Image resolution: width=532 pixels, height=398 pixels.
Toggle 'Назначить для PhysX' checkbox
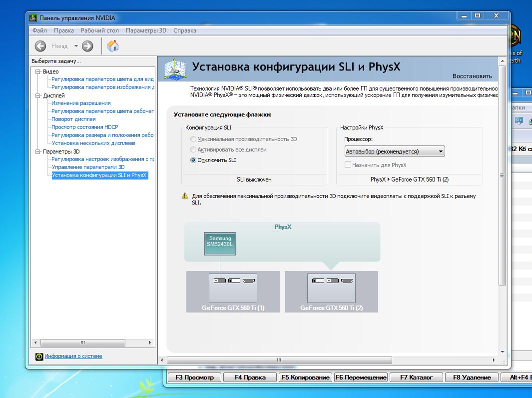pos(348,165)
